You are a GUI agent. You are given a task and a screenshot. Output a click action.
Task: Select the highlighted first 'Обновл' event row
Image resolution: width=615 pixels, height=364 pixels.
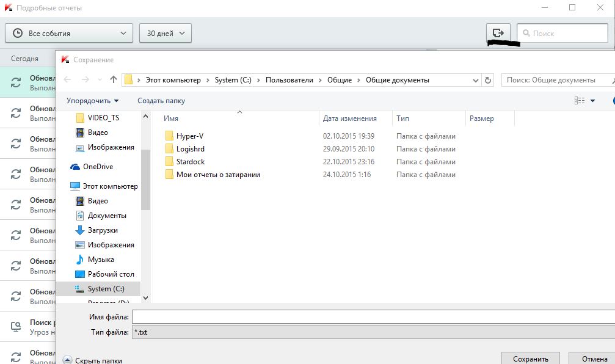[28, 82]
